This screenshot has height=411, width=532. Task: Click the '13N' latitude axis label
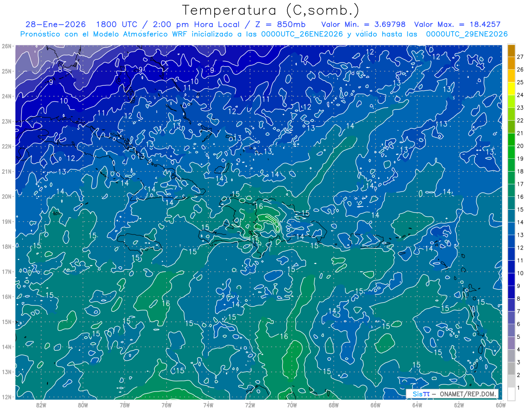[x=7, y=372]
